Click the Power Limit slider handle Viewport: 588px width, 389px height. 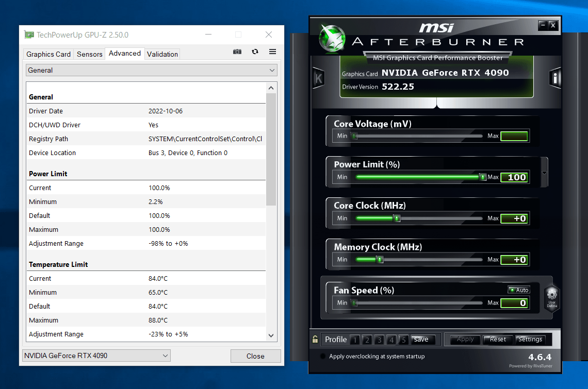pyautogui.click(x=483, y=177)
